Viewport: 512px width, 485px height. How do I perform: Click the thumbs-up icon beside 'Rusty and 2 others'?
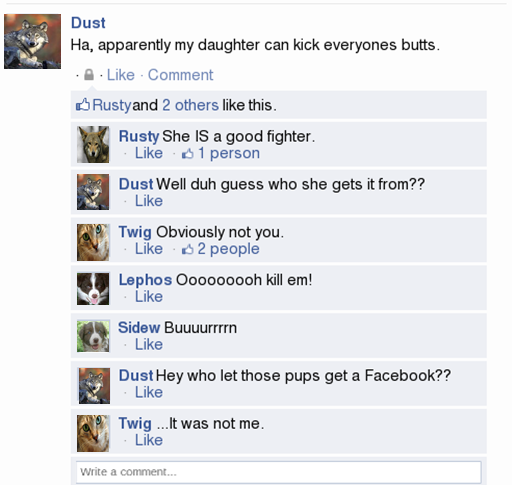pos(83,105)
